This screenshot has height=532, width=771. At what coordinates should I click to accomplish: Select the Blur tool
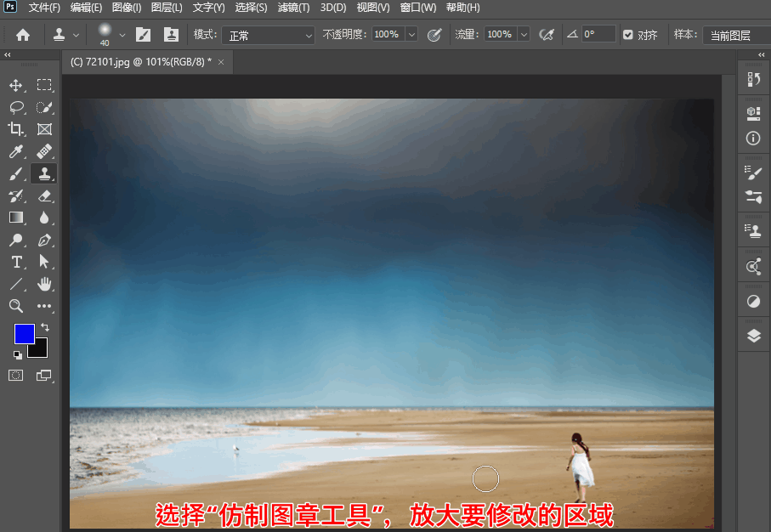44,218
